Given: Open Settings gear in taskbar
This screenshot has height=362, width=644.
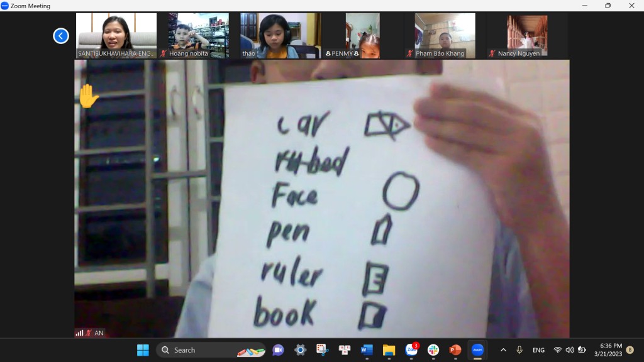Looking at the screenshot, I should (300, 350).
